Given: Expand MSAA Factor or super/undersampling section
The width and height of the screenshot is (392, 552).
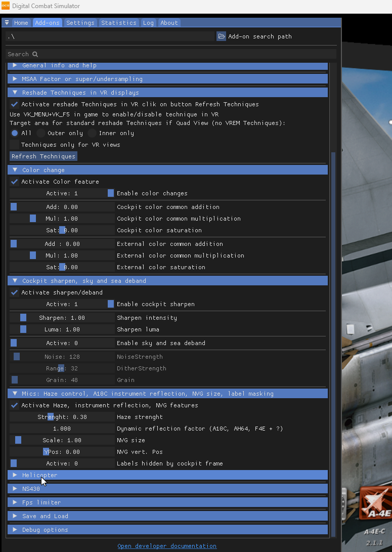Looking at the screenshot, I should [x=167, y=79].
